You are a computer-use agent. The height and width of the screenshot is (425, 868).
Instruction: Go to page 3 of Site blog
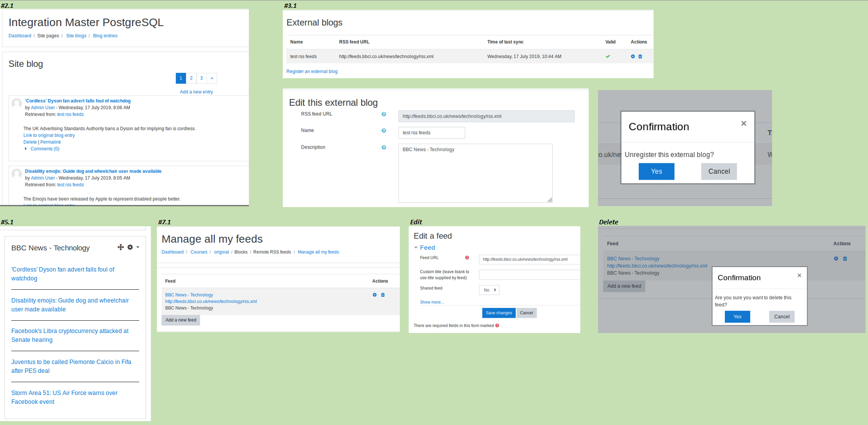coord(202,78)
